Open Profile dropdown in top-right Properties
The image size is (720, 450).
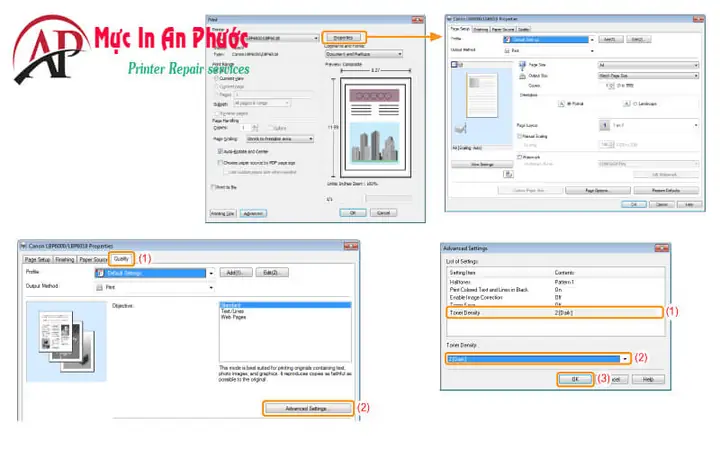point(549,39)
